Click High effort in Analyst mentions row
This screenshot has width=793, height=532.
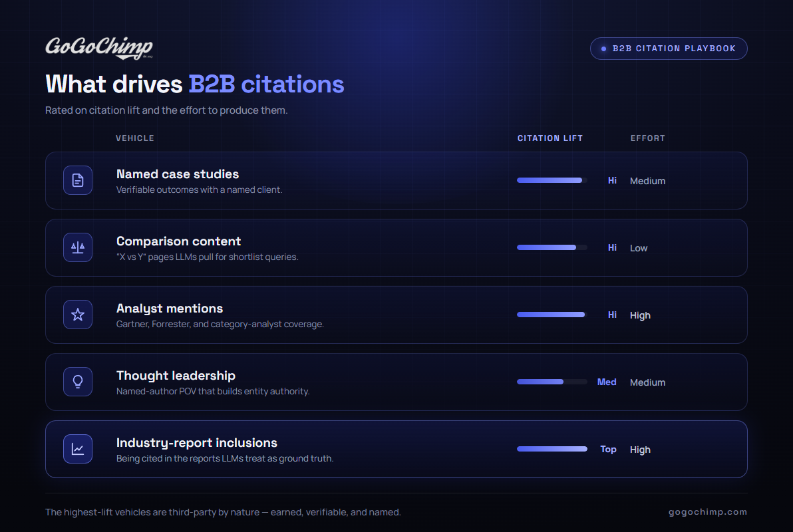tap(640, 316)
